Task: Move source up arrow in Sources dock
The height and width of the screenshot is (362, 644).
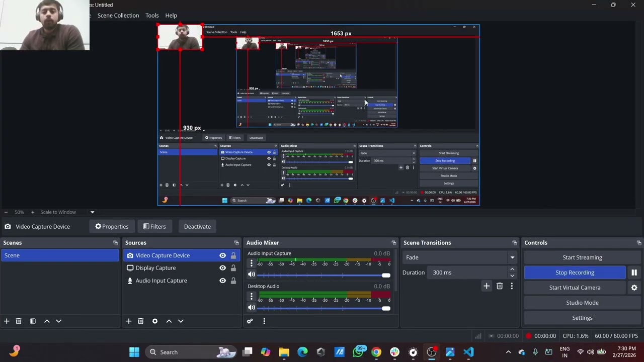Action: (169, 321)
